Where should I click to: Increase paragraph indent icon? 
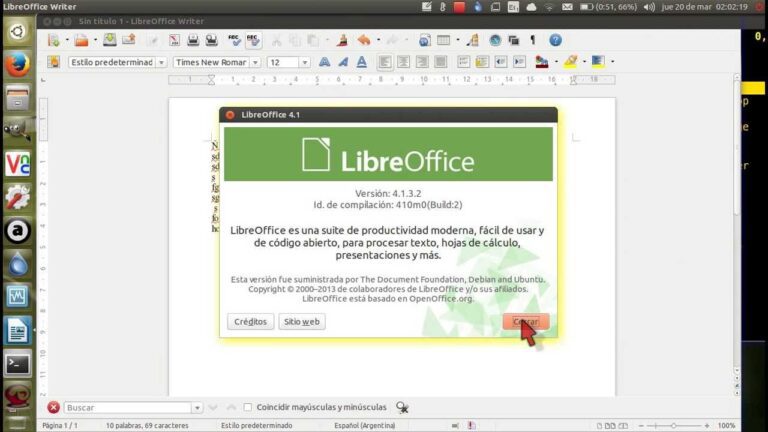click(x=519, y=62)
